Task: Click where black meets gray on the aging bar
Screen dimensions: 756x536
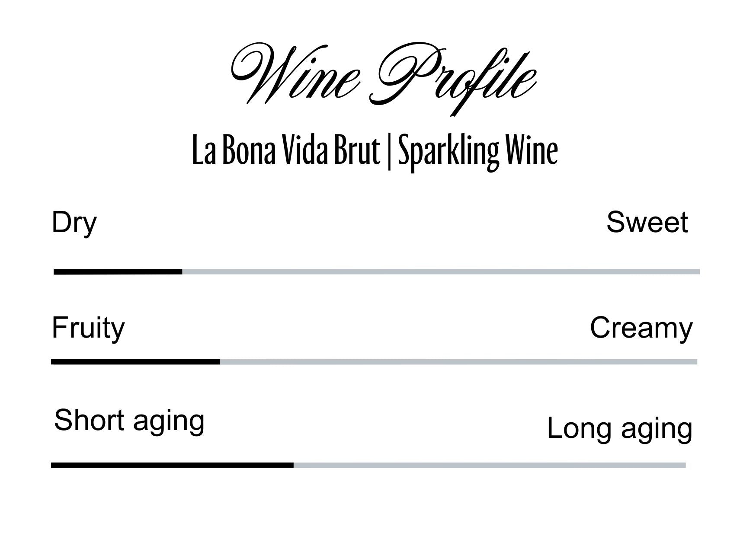Action: (294, 465)
